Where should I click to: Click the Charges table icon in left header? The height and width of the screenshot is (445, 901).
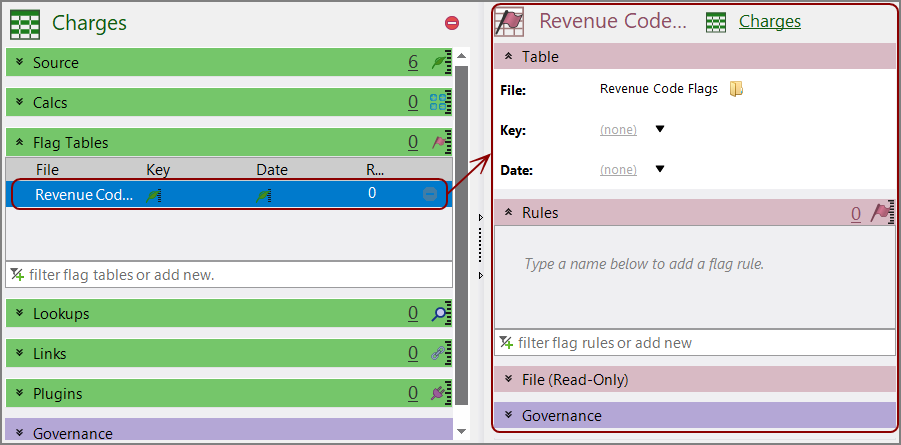25,24
